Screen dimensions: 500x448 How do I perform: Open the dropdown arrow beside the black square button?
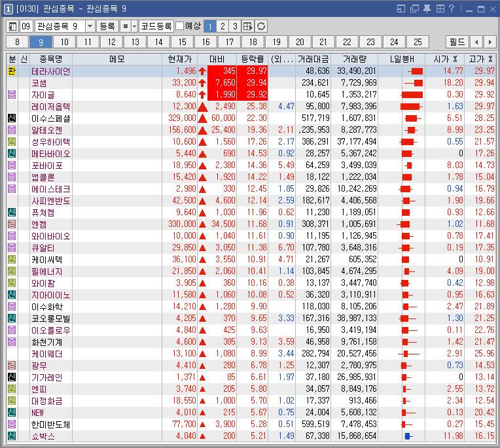(x=134, y=26)
